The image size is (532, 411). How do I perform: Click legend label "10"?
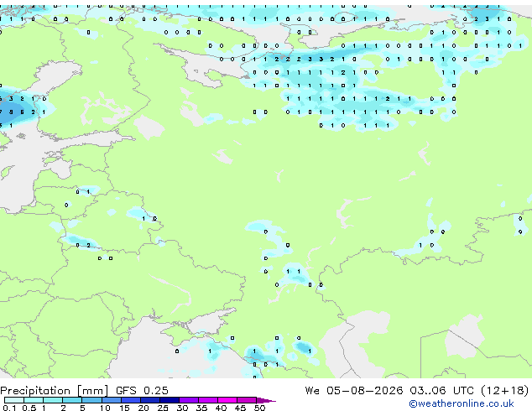[x=105, y=408]
